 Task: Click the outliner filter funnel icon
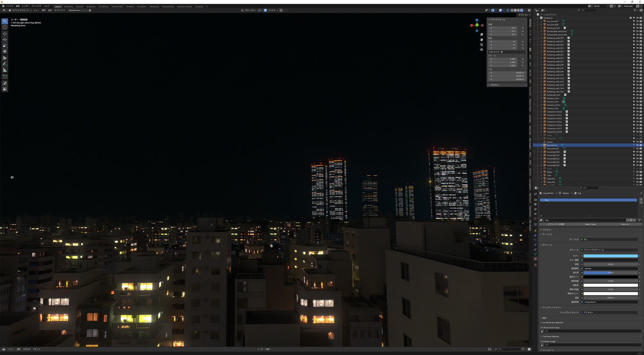pos(635,10)
